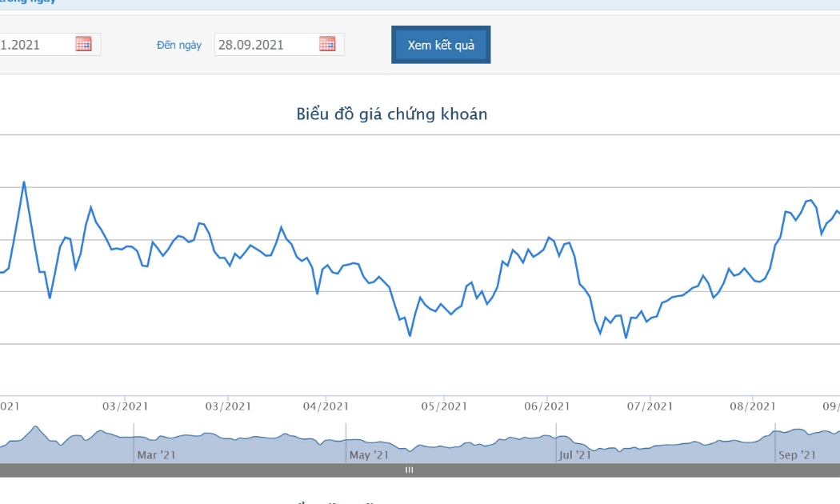Select the May '21 marker in the navigator
Image resolution: width=840 pixels, height=504 pixels.
click(369, 455)
